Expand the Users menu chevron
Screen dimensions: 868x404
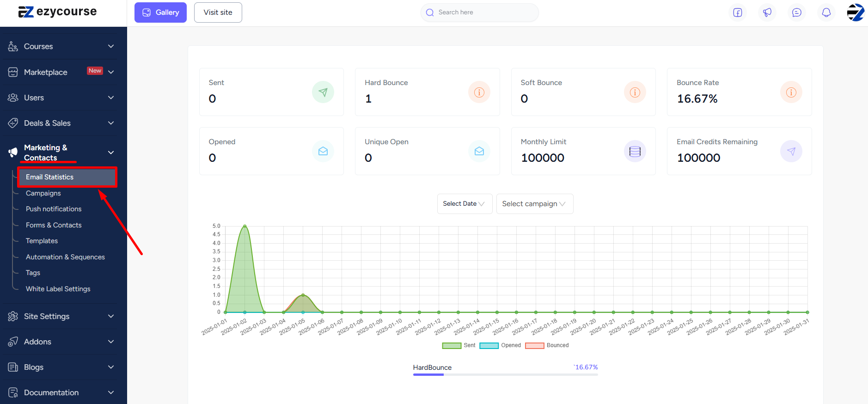(x=111, y=98)
